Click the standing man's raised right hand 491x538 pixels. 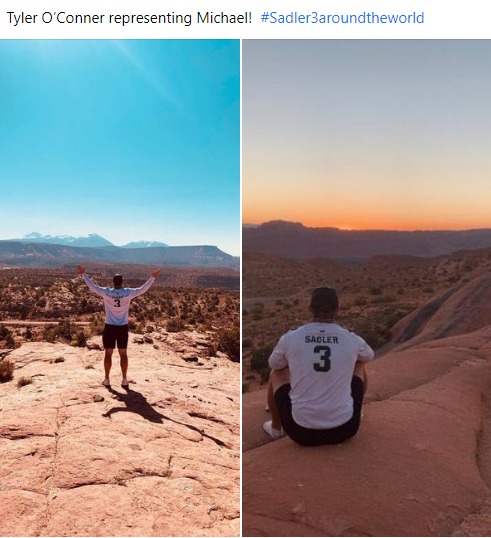(155, 273)
